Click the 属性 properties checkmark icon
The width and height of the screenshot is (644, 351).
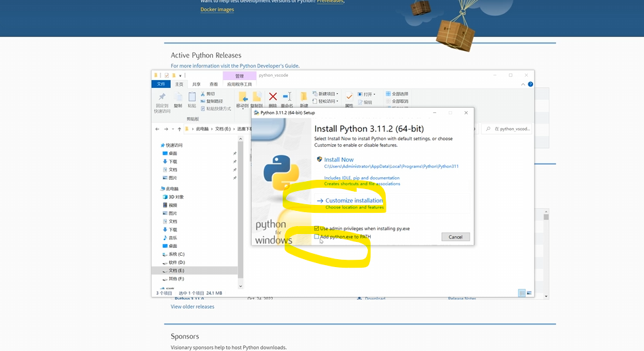point(349,97)
